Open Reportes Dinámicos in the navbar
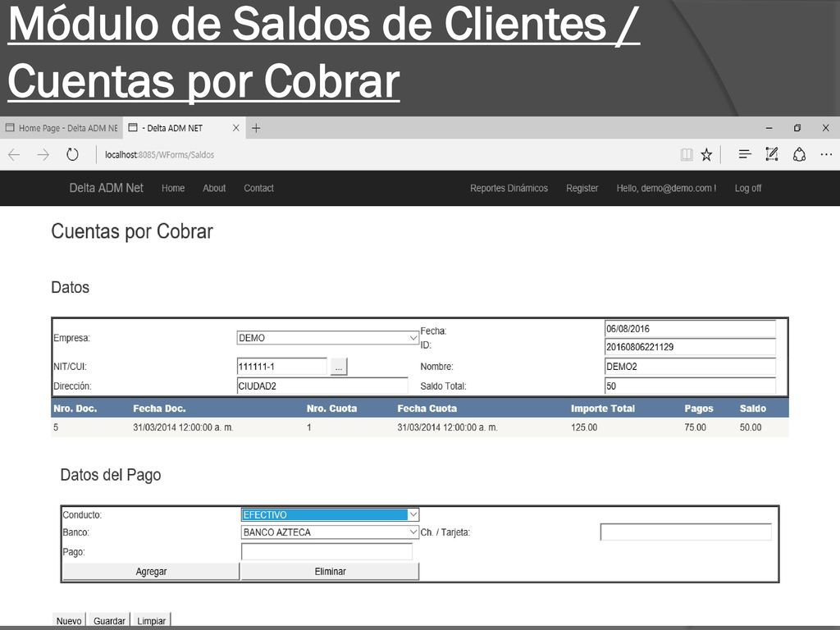This screenshot has width=840, height=630. [509, 188]
